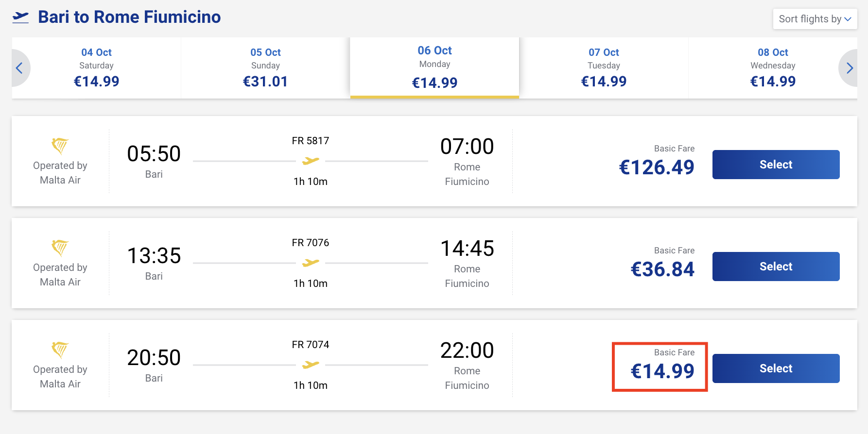Switch to the 04 Oct Saturday date tab
The image size is (868, 434).
96,68
